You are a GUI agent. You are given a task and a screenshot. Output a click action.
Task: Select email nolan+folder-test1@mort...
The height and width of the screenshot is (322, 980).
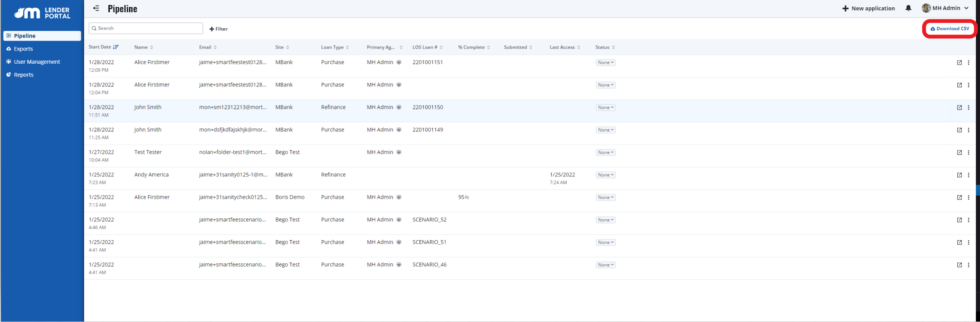233,152
